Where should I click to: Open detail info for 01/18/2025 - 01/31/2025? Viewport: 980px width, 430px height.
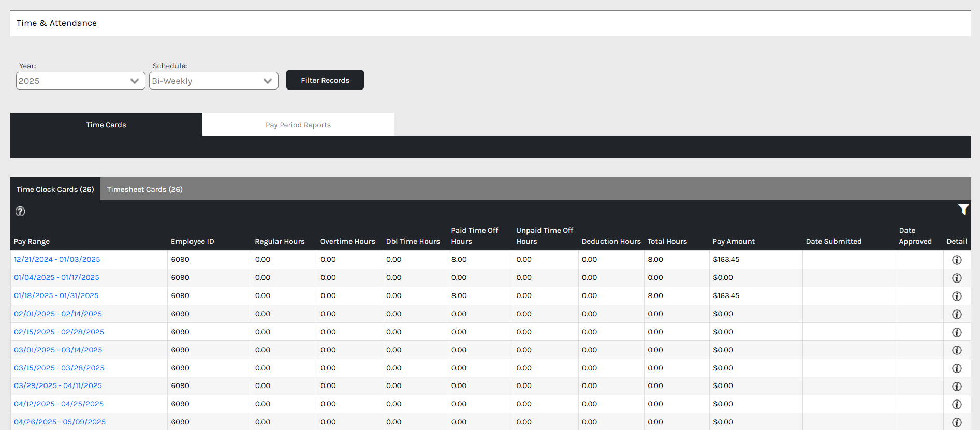[957, 296]
